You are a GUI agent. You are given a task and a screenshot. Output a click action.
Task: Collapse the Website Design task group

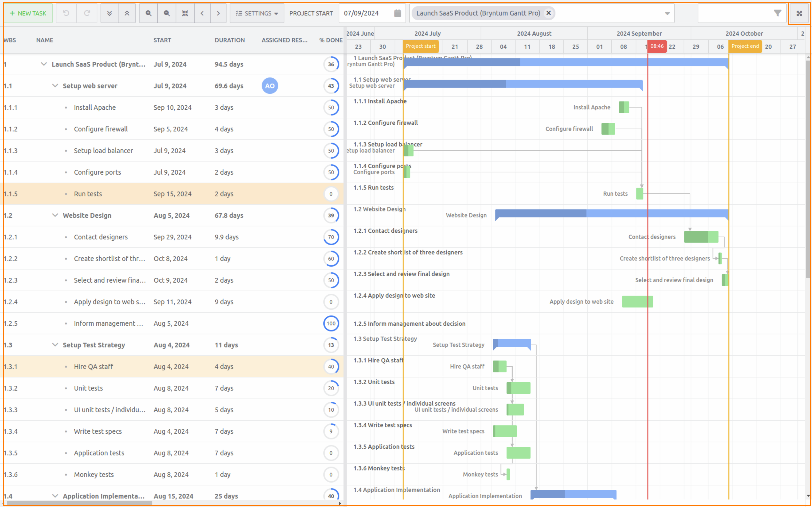click(55, 215)
